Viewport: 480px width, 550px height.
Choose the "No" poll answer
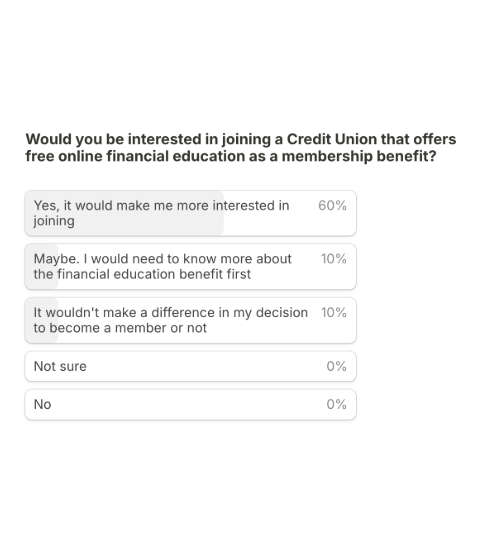tap(191, 404)
